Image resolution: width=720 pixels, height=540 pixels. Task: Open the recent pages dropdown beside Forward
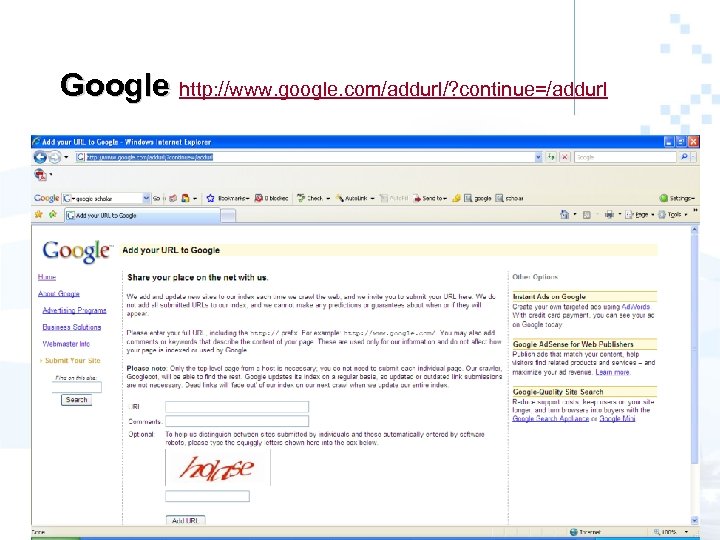pyautogui.click(x=66, y=157)
